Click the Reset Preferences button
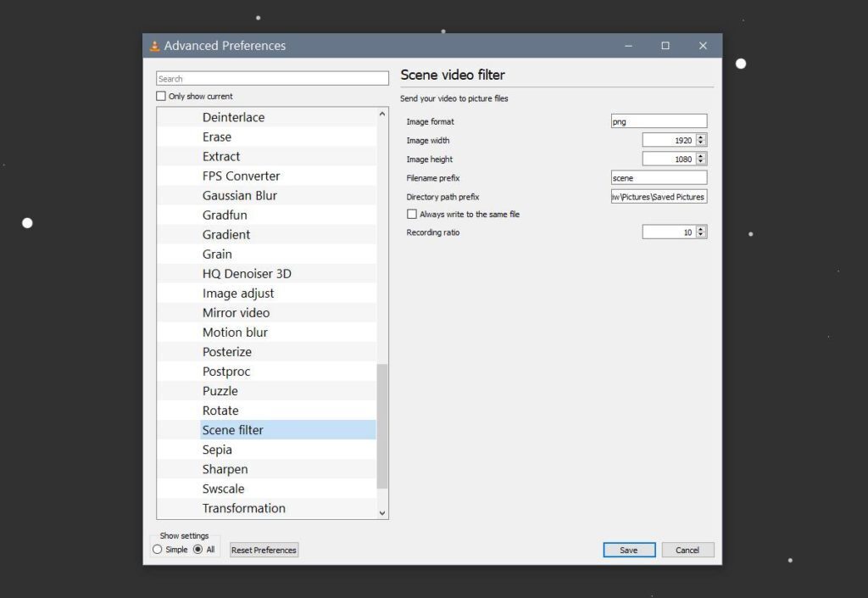The height and width of the screenshot is (598, 868). tap(263, 550)
